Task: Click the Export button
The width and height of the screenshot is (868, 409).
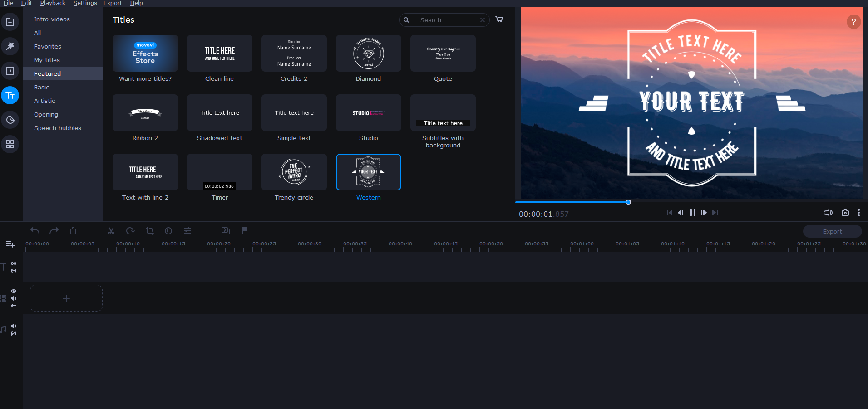Action: (x=832, y=231)
